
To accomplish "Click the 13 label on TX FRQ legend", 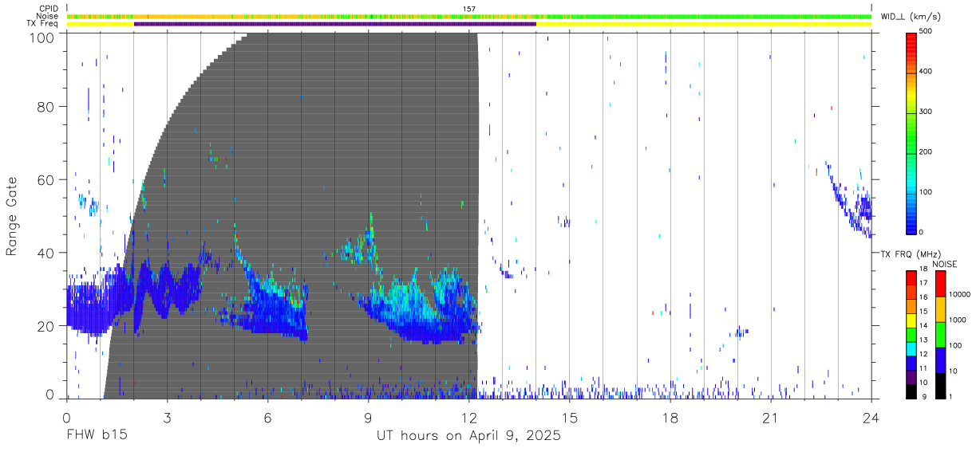I will point(923,340).
